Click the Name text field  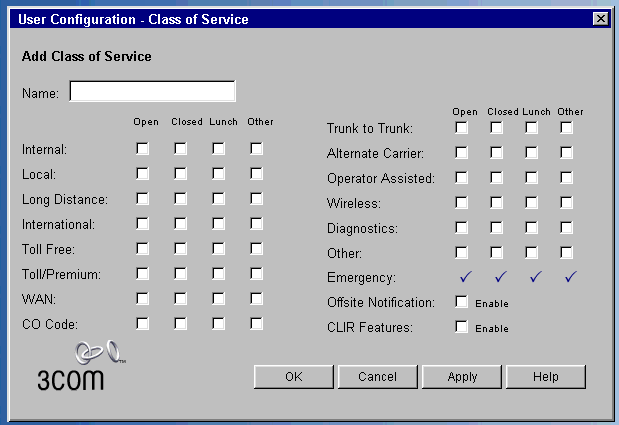click(152, 92)
